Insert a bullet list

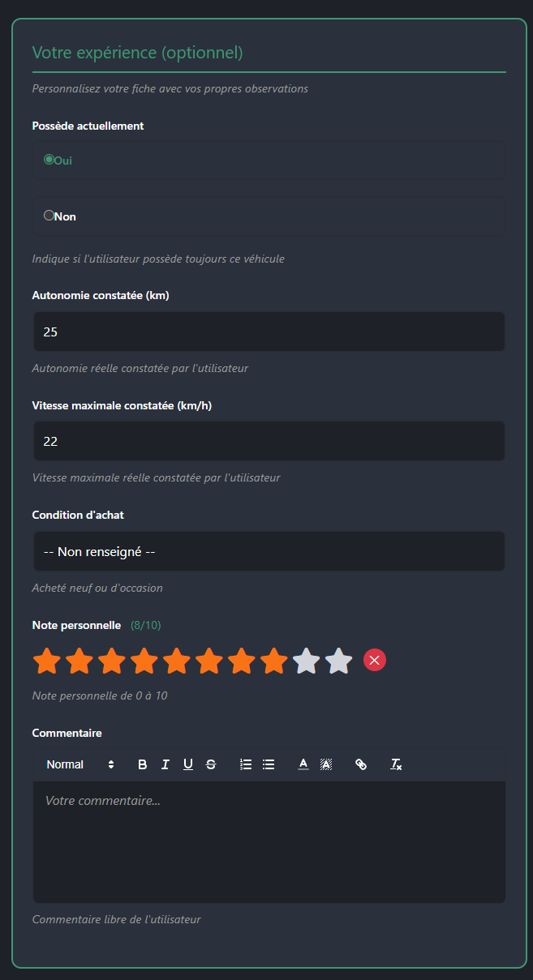pyautogui.click(x=269, y=764)
